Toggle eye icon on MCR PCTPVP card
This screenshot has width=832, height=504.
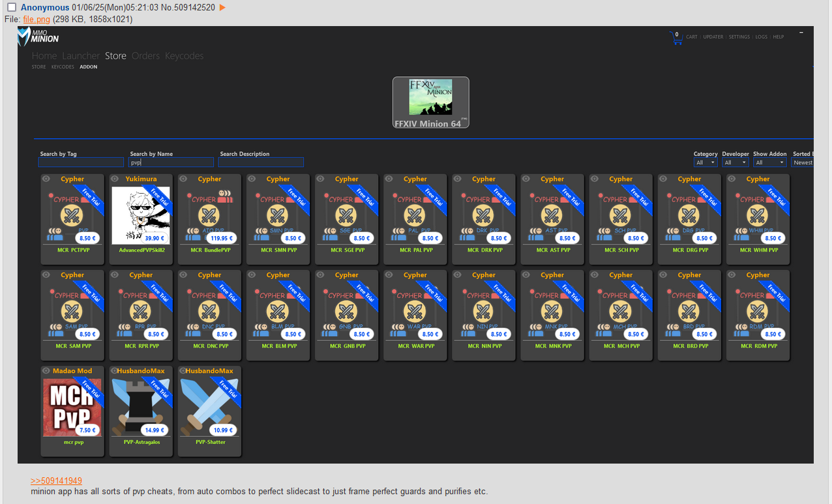[x=46, y=179]
